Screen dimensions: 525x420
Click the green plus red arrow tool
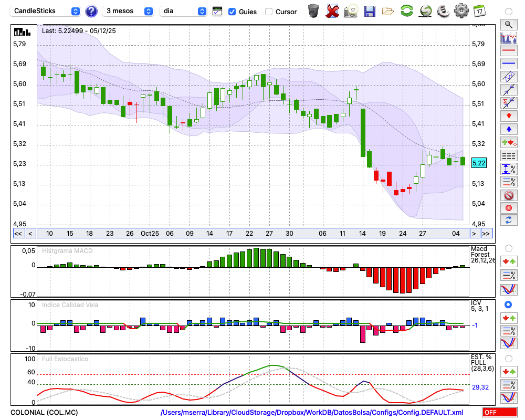point(509,143)
